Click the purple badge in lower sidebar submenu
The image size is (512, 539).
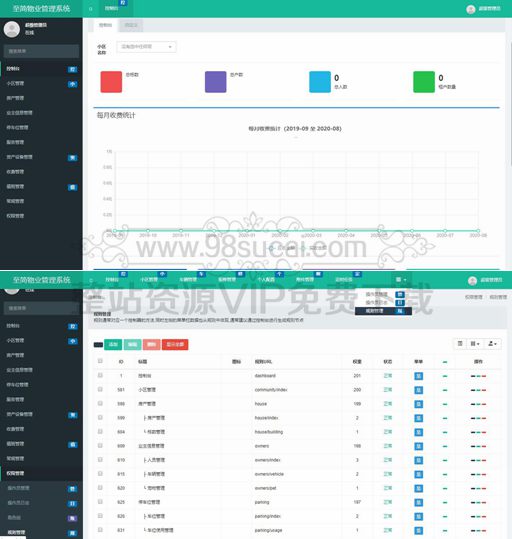click(x=73, y=518)
